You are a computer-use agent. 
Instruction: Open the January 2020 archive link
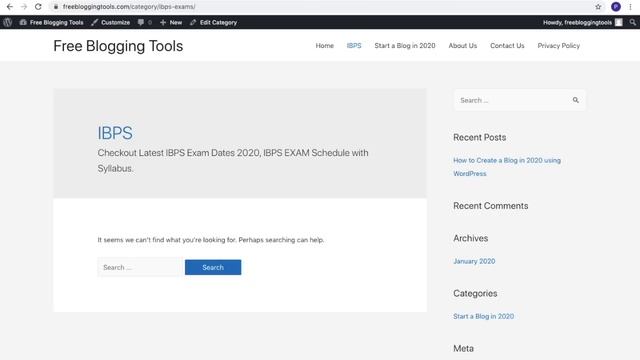474,261
